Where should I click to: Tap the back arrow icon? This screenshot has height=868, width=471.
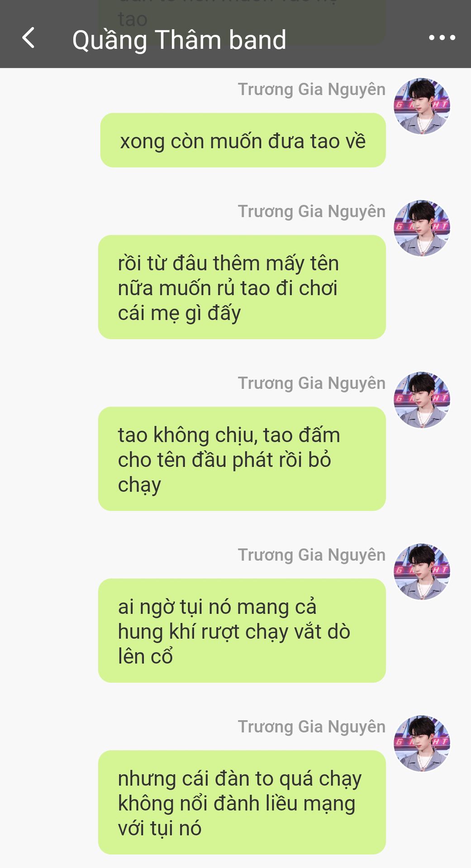29,38
